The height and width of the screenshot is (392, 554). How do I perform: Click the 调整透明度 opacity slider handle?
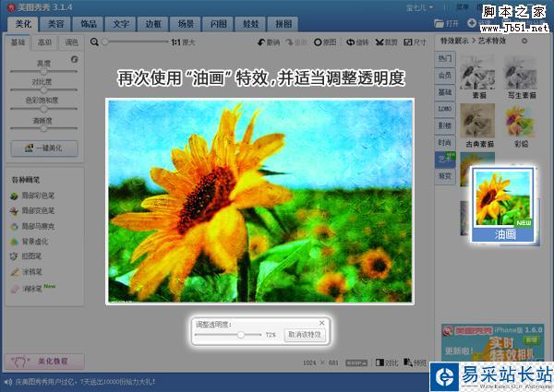point(241,335)
